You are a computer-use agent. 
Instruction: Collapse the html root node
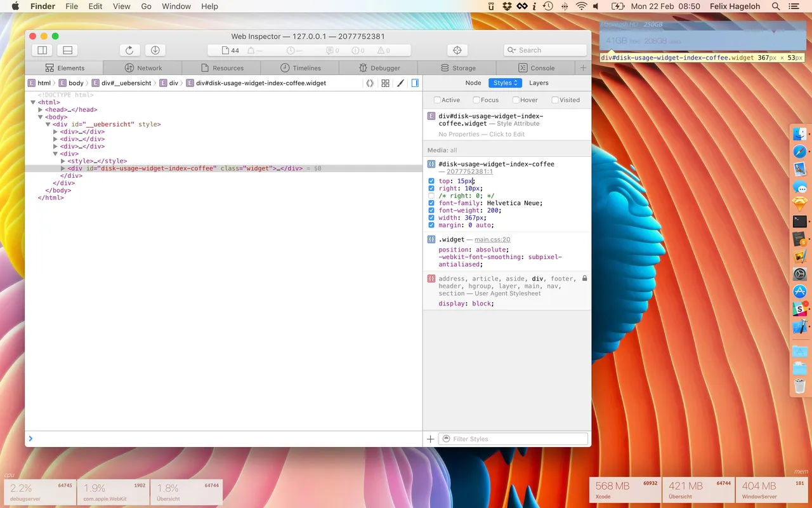[x=34, y=102]
